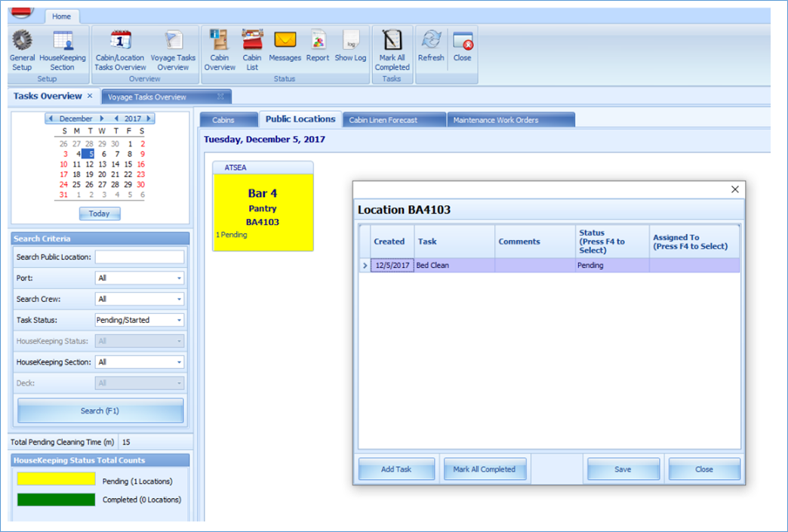788x532 pixels.
Task: Open the Cabin Overview tool
Action: [219, 49]
